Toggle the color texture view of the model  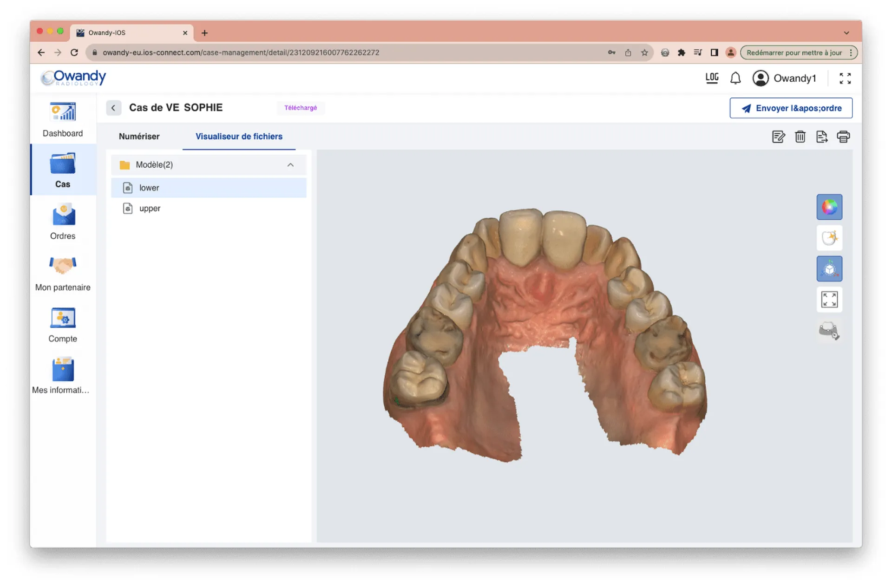pyautogui.click(x=829, y=207)
